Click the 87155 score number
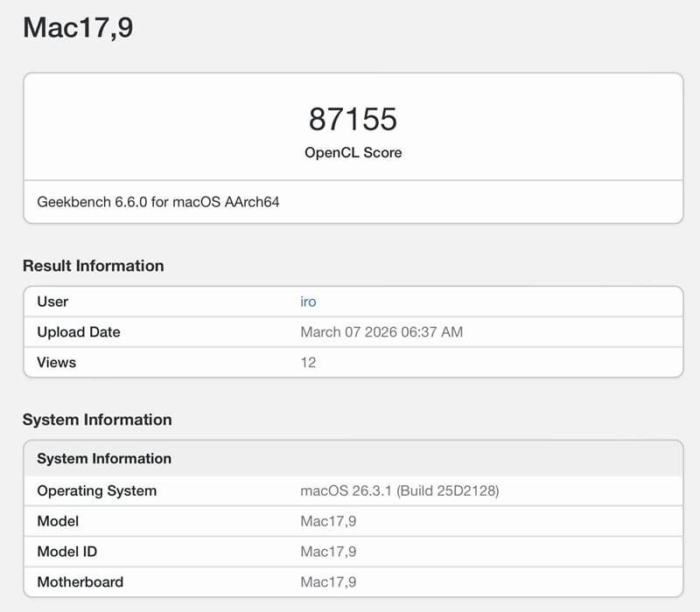Viewport: 700px width, 612px height. 353,119
